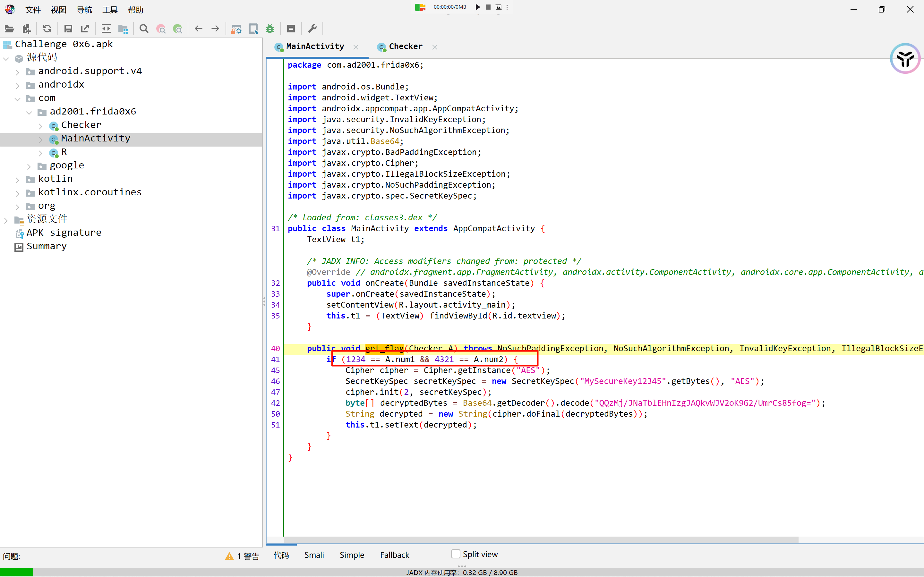Click the add files icon

click(x=26, y=29)
